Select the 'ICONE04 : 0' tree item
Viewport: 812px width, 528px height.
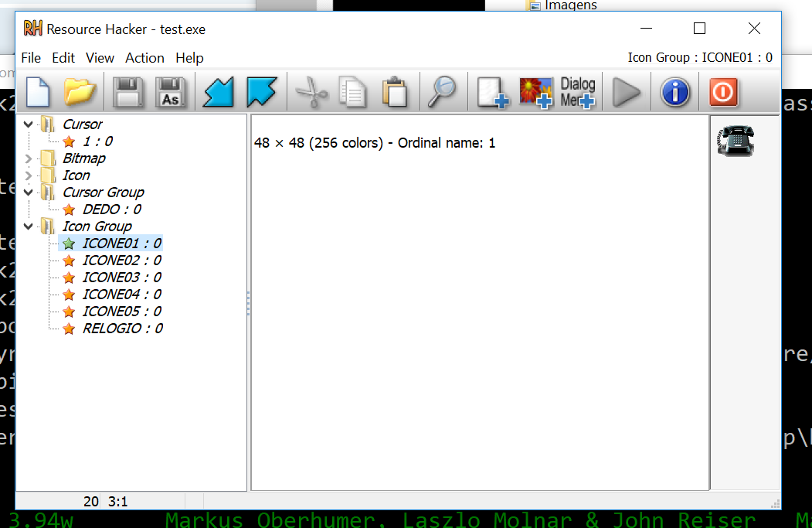[x=122, y=295]
